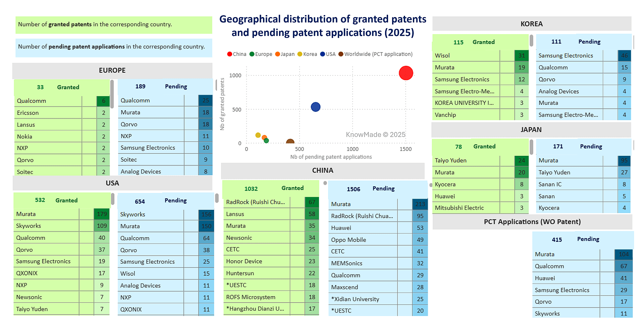Sort by Granted header in USA table
This screenshot has height=330, width=644.
(66, 200)
